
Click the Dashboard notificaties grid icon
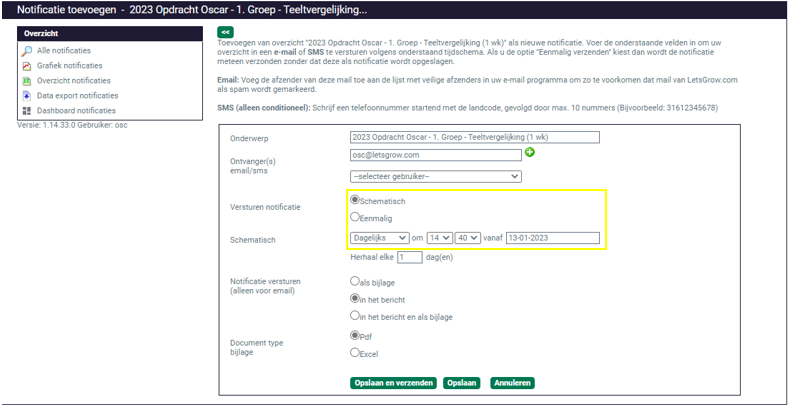tap(27, 110)
